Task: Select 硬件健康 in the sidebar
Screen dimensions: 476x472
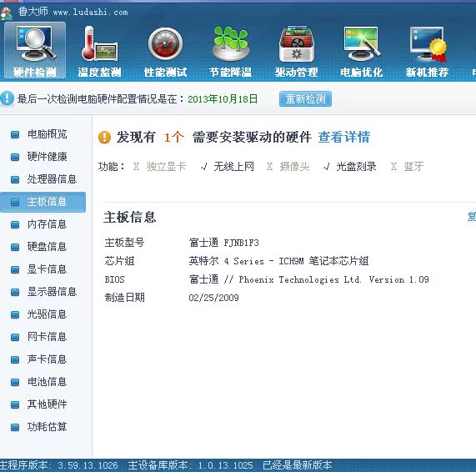Action: pos(47,157)
